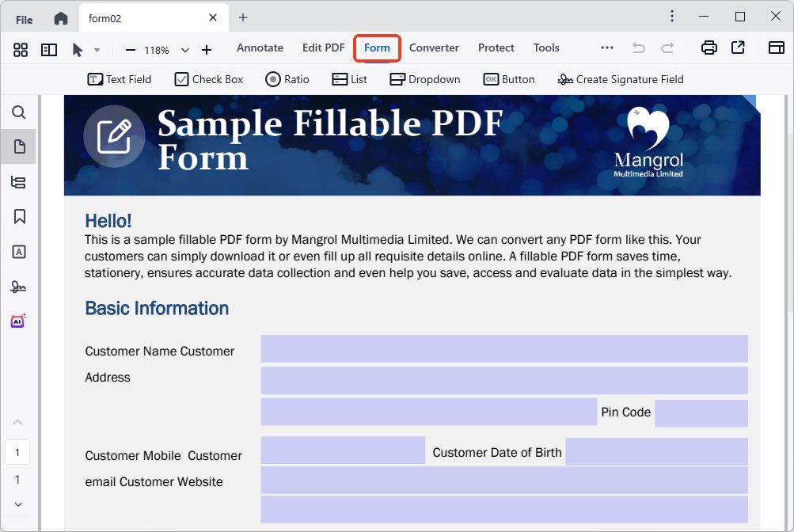Open the Converter tab
Screen dimensions: 794x532
point(434,48)
